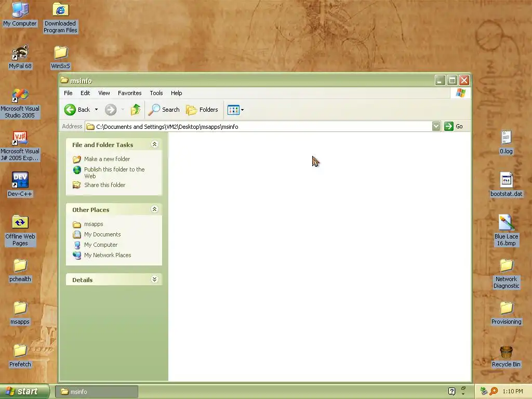The width and height of the screenshot is (532, 399).
Task: Minimize the msinfo window
Action: point(440,81)
